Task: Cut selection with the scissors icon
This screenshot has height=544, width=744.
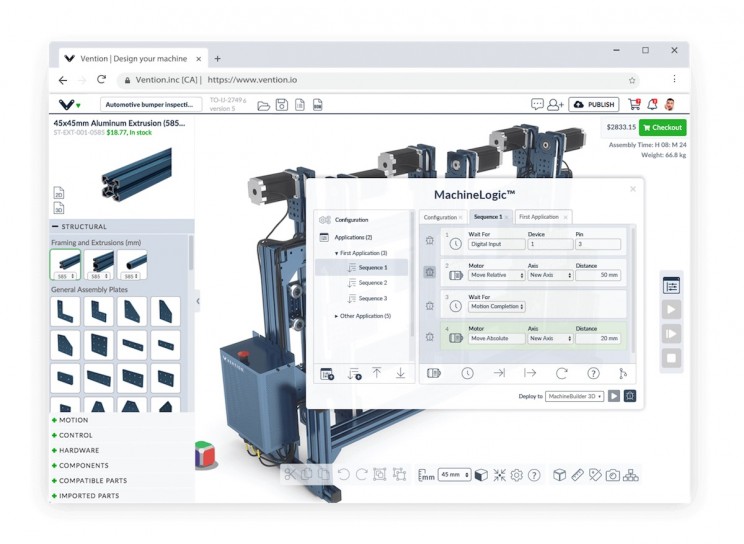Action: tap(290, 474)
